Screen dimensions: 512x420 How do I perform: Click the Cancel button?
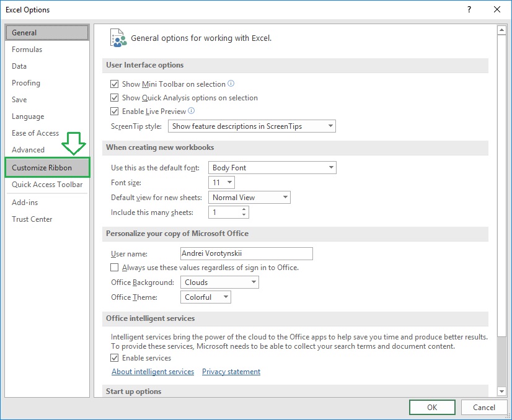pyautogui.click(x=484, y=407)
